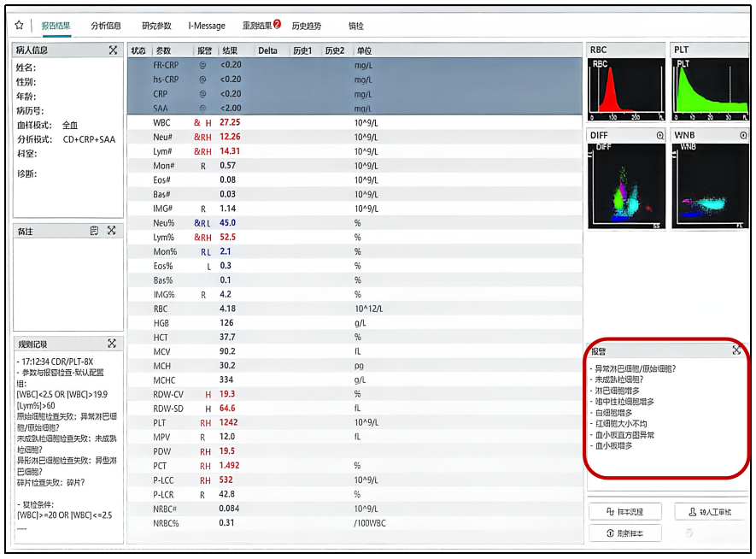Select the PCT row with 1.492
Screen dimensions: 756x559
355,466
